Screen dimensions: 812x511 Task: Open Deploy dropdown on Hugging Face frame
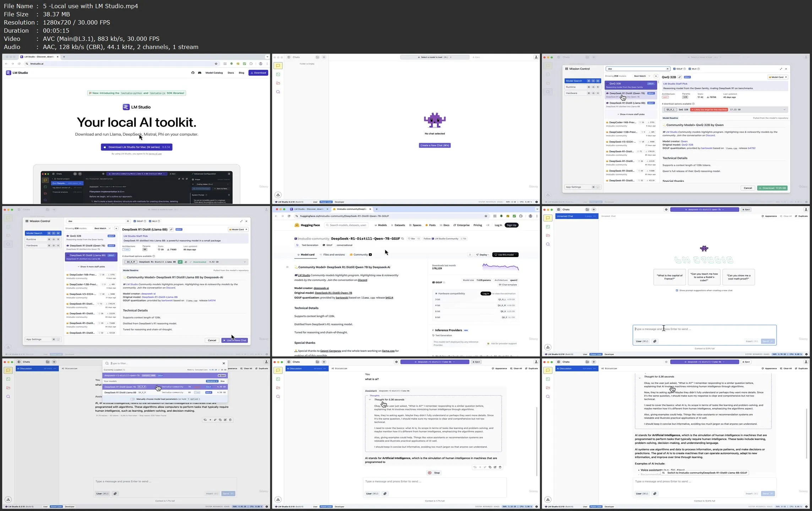point(483,255)
